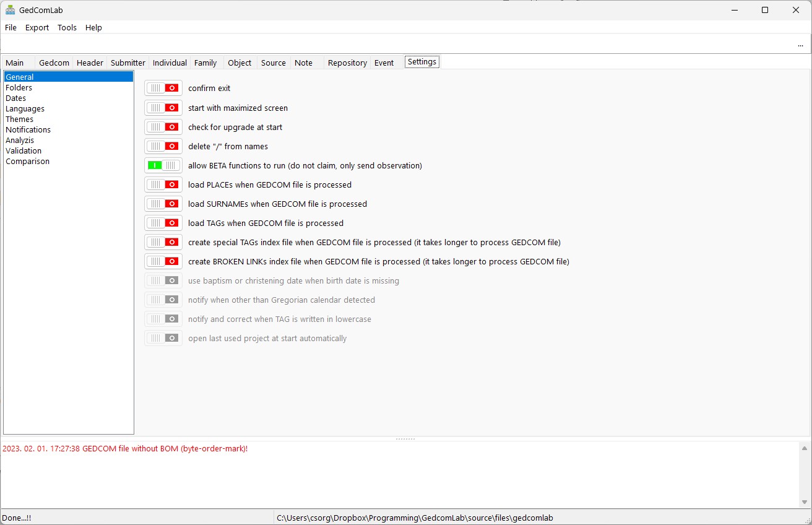Screen dimensions: 812x525
Task: Toggle open last used project automatically
Action: [x=163, y=338]
